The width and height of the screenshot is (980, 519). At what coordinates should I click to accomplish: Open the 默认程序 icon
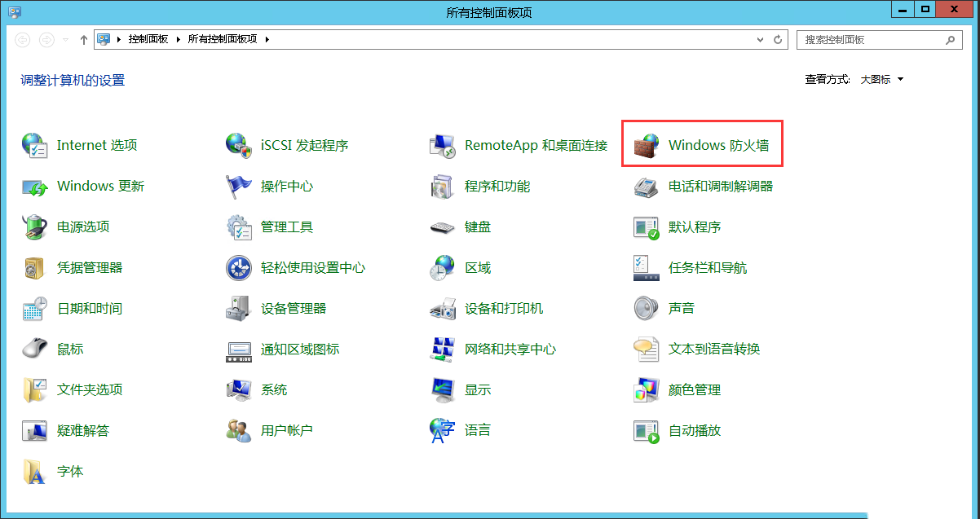[646, 227]
